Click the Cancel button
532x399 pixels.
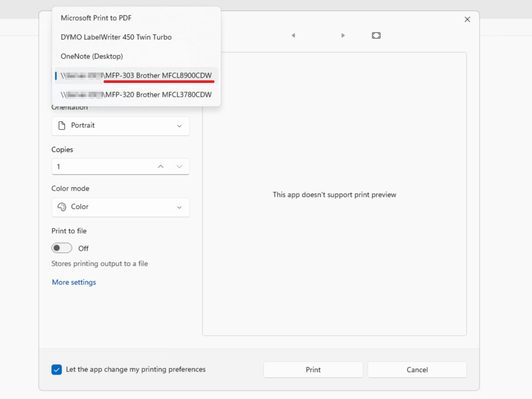click(417, 370)
